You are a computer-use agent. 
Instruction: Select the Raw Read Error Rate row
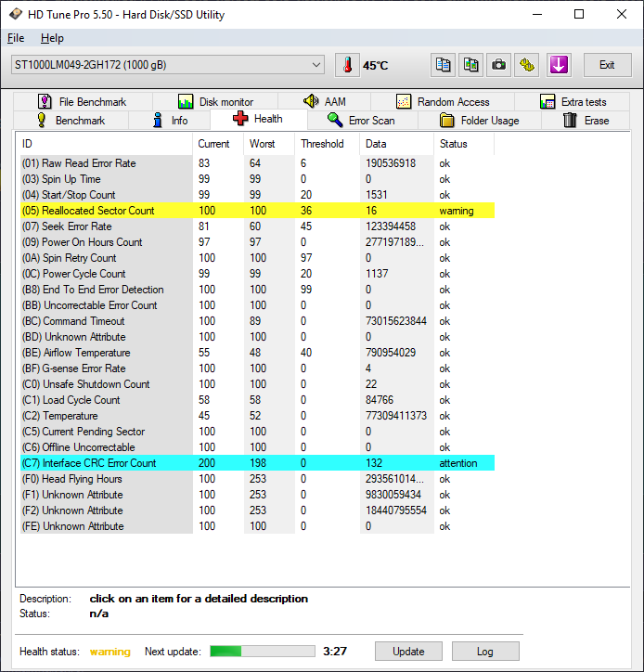click(258, 163)
